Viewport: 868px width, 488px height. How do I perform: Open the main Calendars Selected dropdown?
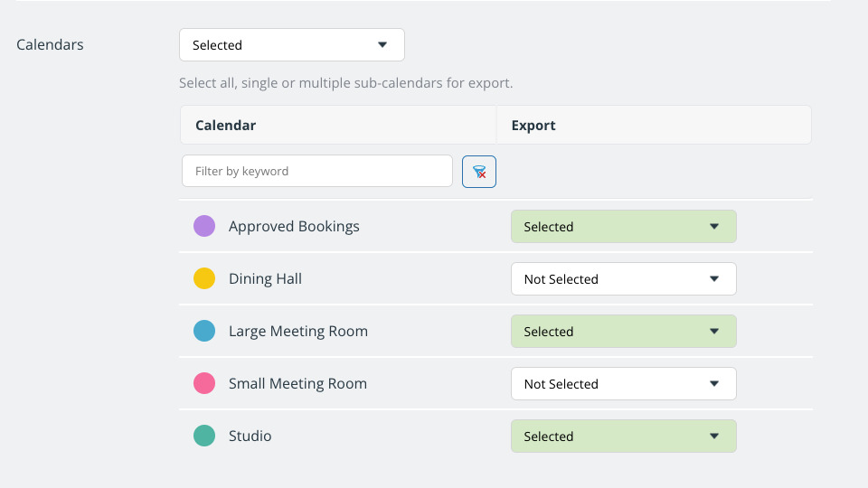pos(292,45)
